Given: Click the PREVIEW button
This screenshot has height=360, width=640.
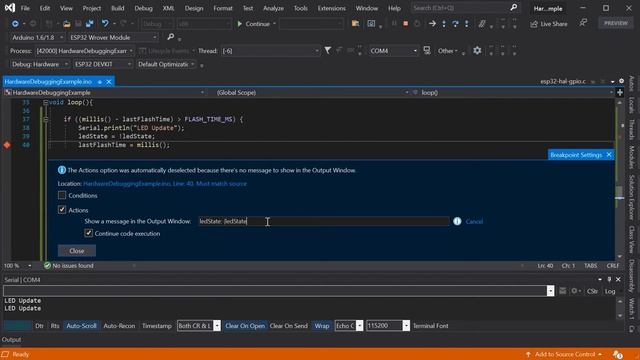Looking at the screenshot, I should (x=616, y=23).
